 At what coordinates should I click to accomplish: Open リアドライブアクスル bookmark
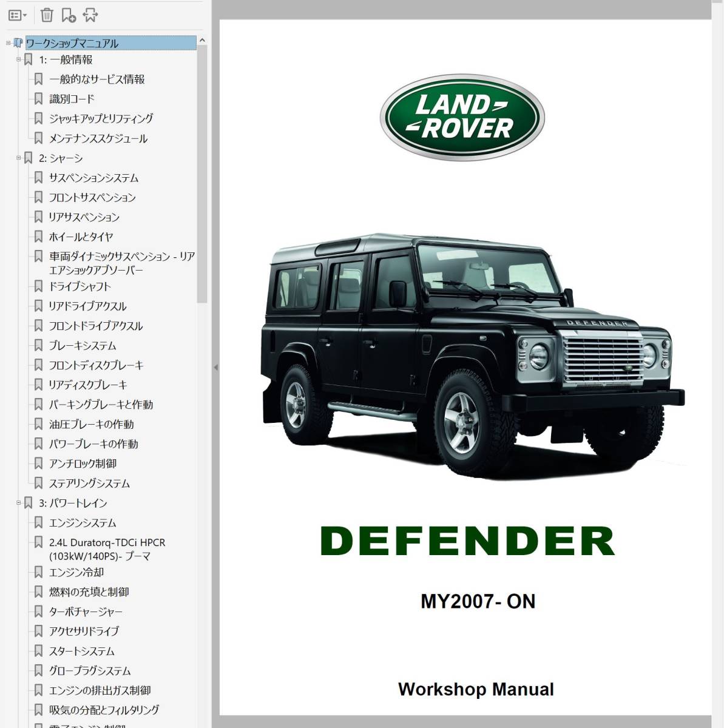coord(88,306)
